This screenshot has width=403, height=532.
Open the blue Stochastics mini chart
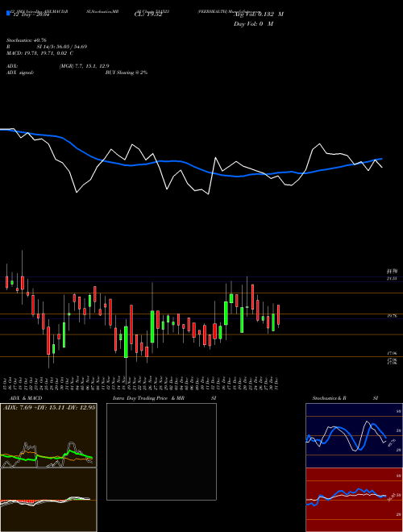click(354, 435)
